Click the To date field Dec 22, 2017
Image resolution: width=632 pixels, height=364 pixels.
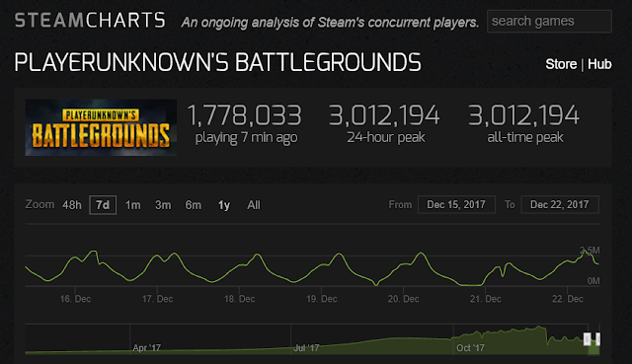pos(560,205)
